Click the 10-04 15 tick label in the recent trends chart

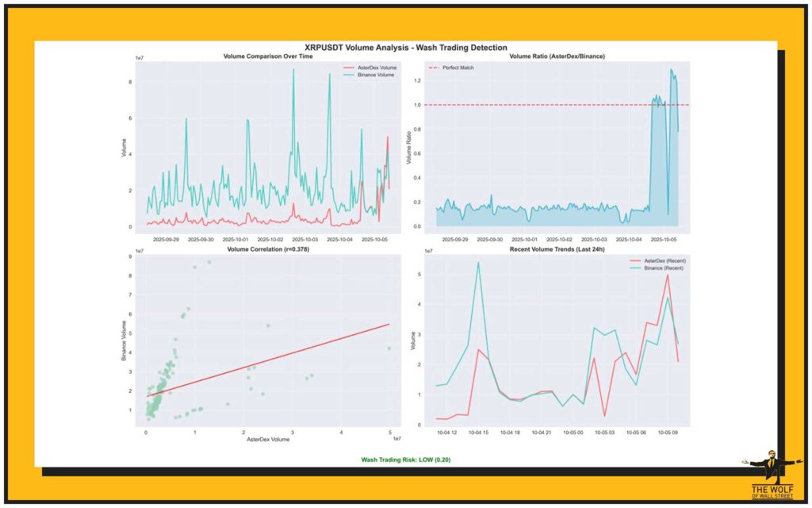click(x=477, y=433)
